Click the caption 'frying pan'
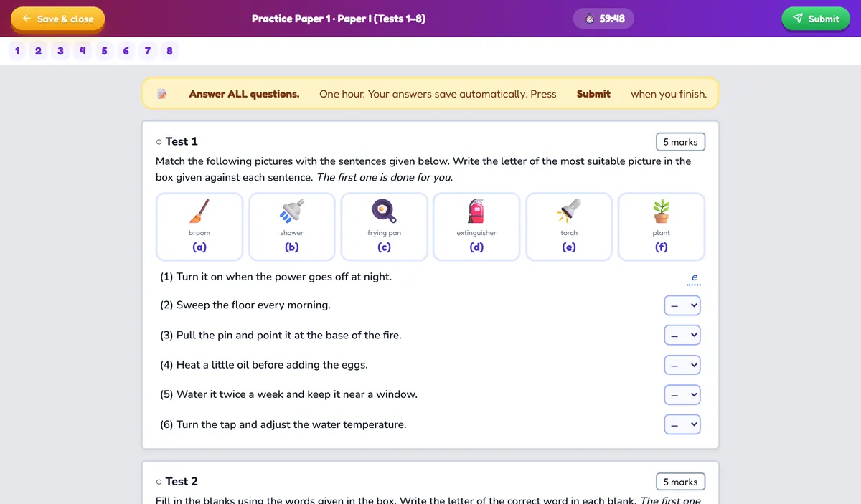The height and width of the screenshot is (504, 861). pos(384,233)
